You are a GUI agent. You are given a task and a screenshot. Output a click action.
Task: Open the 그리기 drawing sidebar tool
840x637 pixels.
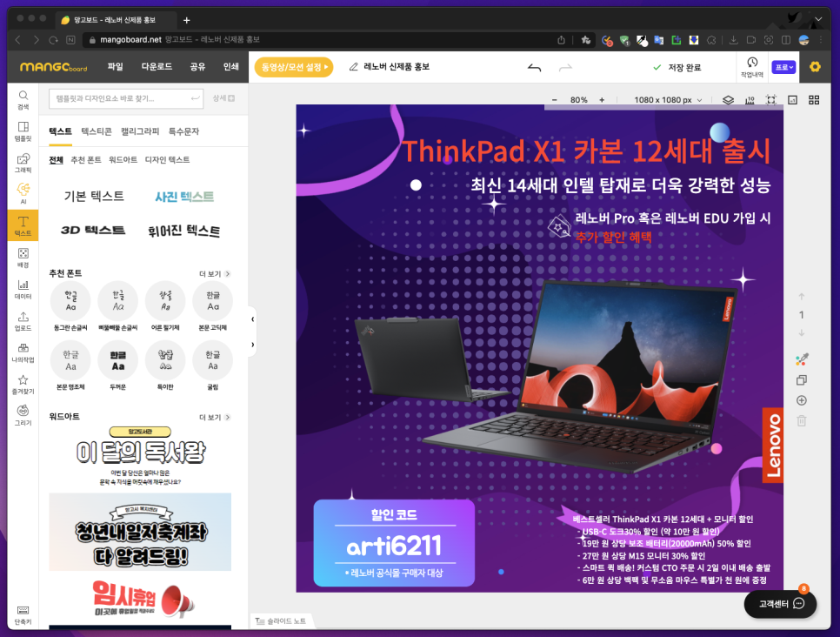click(23, 415)
